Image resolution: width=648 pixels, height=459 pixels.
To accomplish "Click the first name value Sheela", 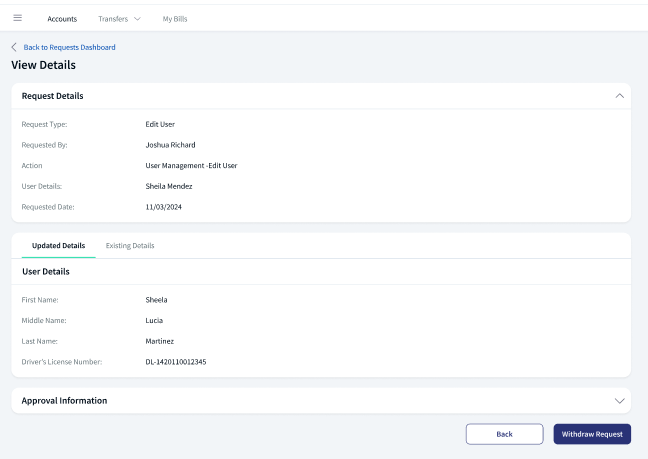I will pos(156,300).
